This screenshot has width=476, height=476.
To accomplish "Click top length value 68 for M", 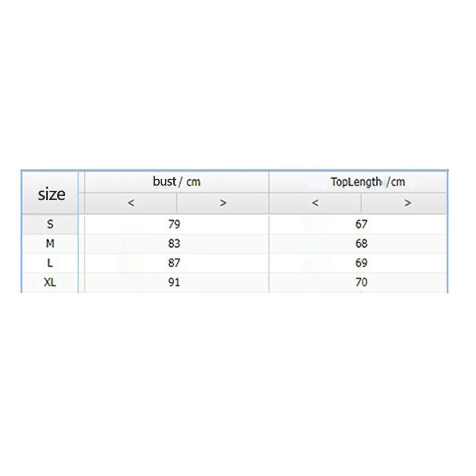I will 362,244.
